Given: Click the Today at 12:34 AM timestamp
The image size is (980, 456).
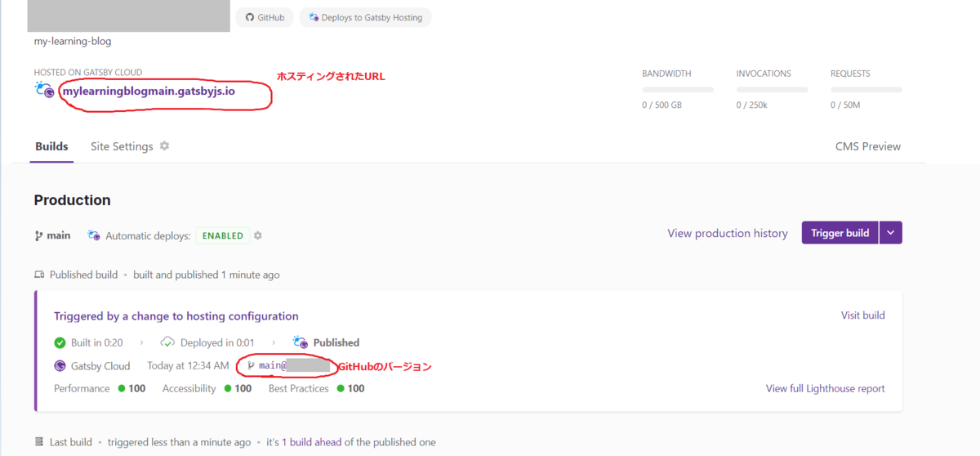Looking at the screenshot, I should 188,365.
